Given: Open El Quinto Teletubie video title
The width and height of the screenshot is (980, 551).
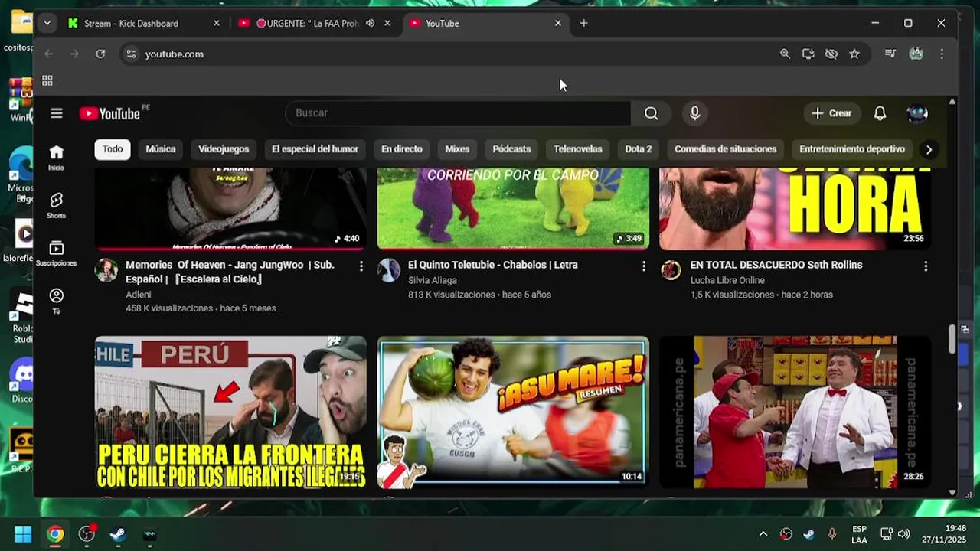Looking at the screenshot, I should pyautogui.click(x=493, y=265).
